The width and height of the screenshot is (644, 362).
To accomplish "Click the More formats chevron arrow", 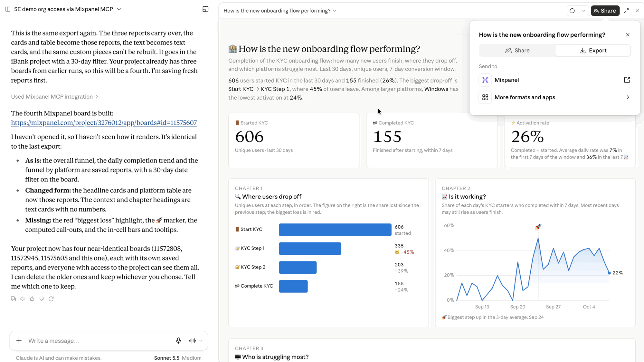I will pos(628,97).
